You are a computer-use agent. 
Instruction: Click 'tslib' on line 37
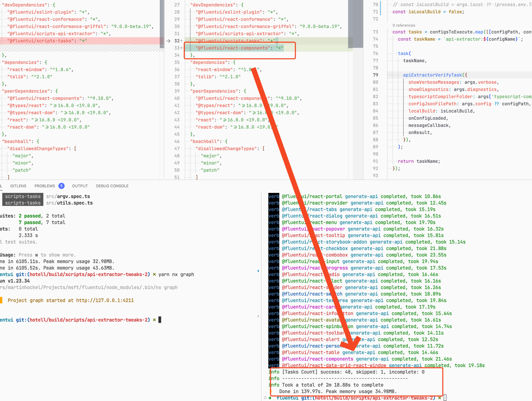pos(205,77)
